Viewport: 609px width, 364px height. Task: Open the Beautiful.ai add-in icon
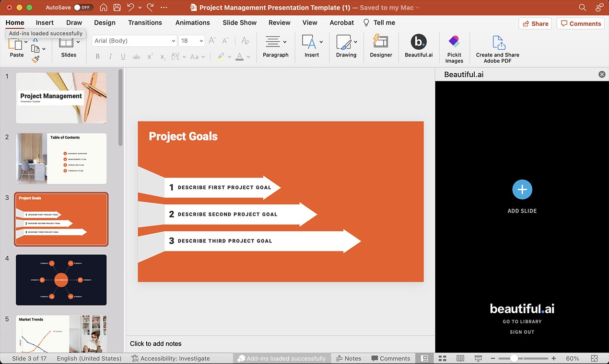click(419, 42)
